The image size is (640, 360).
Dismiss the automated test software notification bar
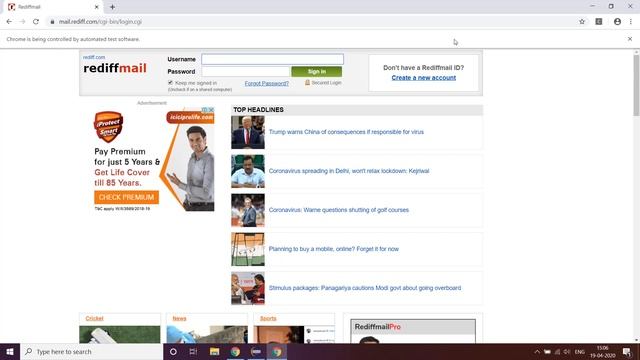(630, 39)
